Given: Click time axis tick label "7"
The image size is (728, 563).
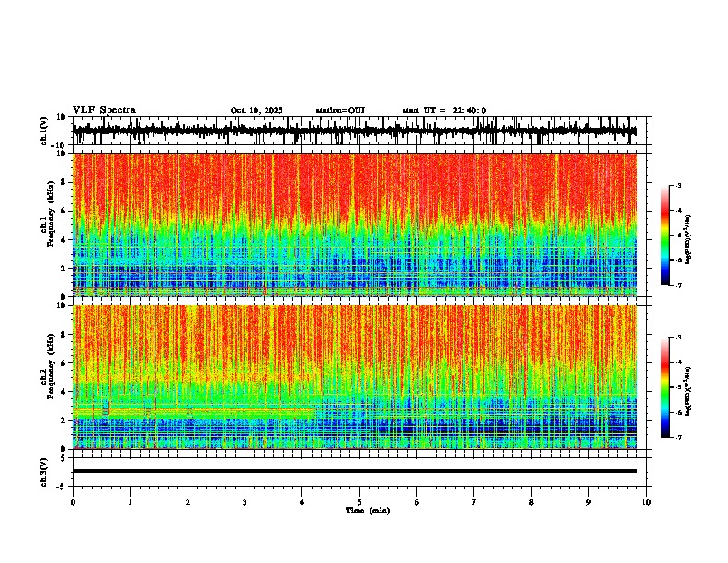Looking at the screenshot, I should point(474,502).
